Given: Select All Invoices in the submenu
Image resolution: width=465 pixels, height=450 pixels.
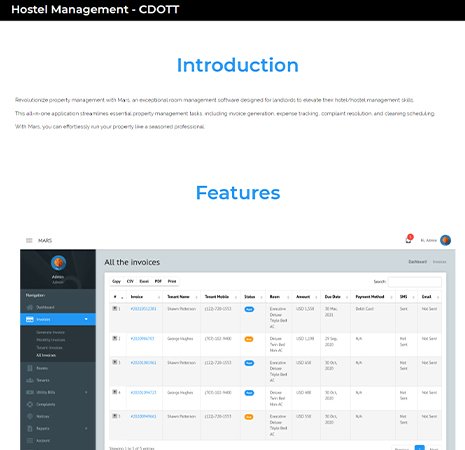Looking at the screenshot, I should click(x=46, y=355).
